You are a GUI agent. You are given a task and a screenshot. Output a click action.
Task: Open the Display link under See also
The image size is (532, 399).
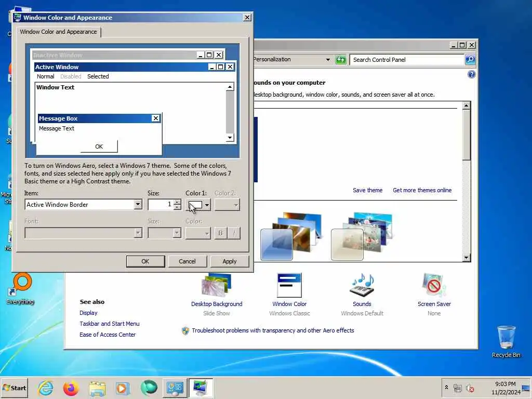(x=88, y=313)
